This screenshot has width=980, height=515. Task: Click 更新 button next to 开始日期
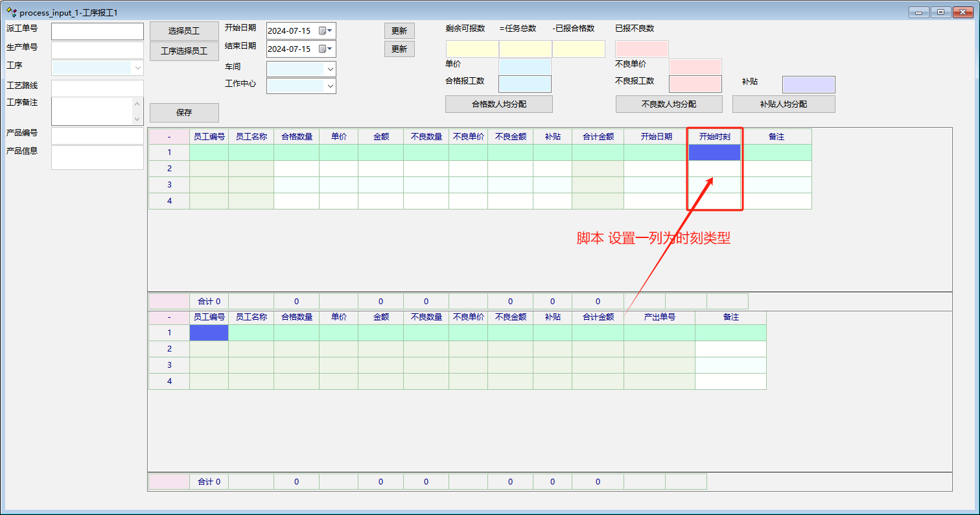tap(399, 30)
